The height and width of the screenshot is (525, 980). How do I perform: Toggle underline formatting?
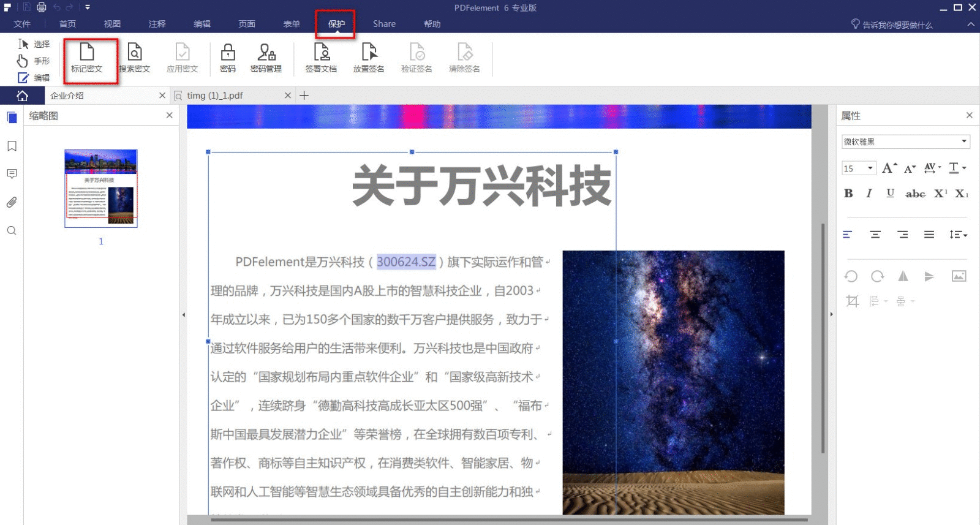(x=891, y=194)
